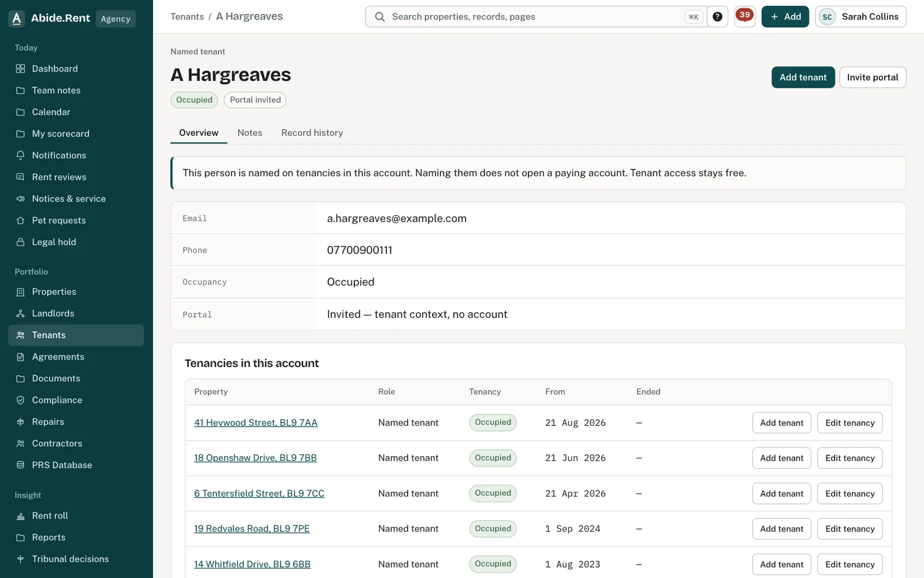The width and height of the screenshot is (924, 578).
Task: Open the 18 Openshaw Drive property link
Action: [255, 458]
